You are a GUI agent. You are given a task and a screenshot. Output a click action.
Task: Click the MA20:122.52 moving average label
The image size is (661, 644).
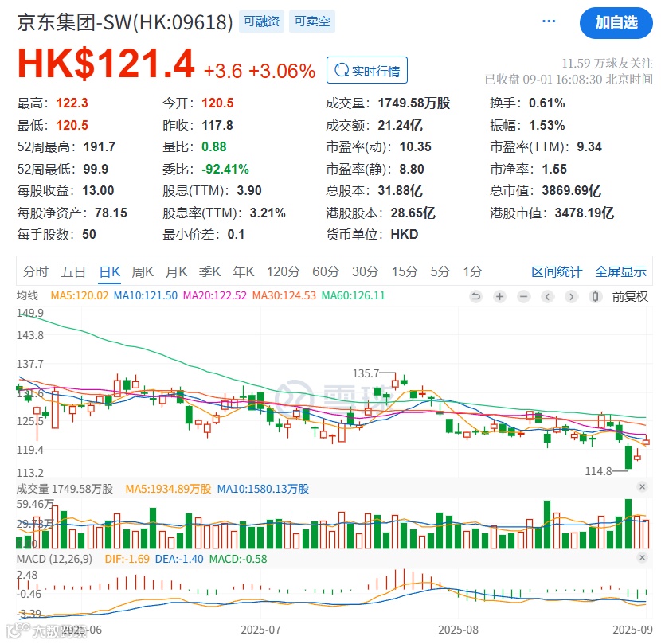click(x=214, y=295)
